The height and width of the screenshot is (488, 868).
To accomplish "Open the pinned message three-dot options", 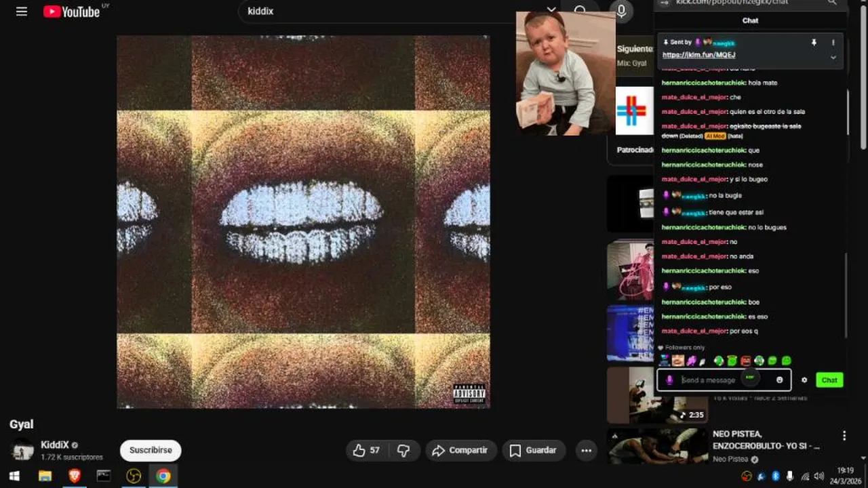I will tap(833, 42).
